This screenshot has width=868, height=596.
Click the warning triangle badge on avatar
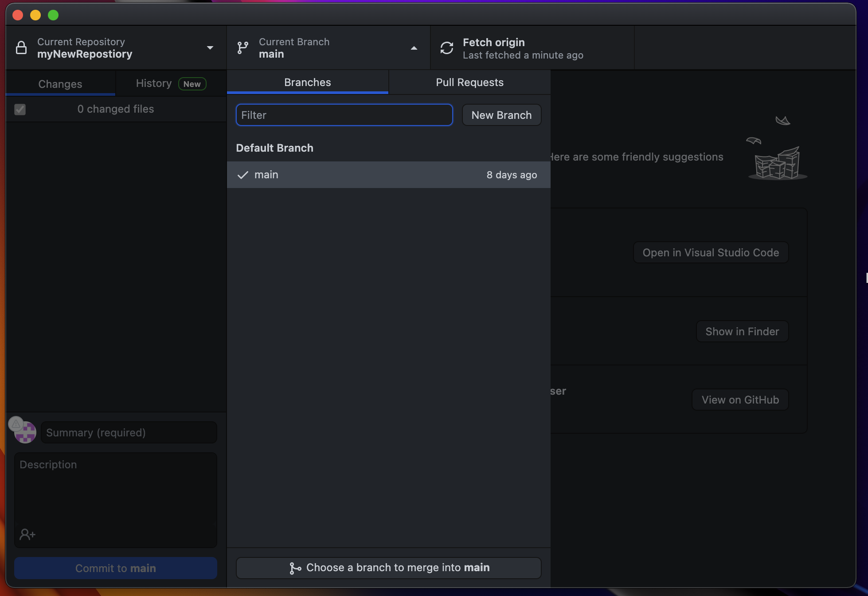[x=16, y=424]
